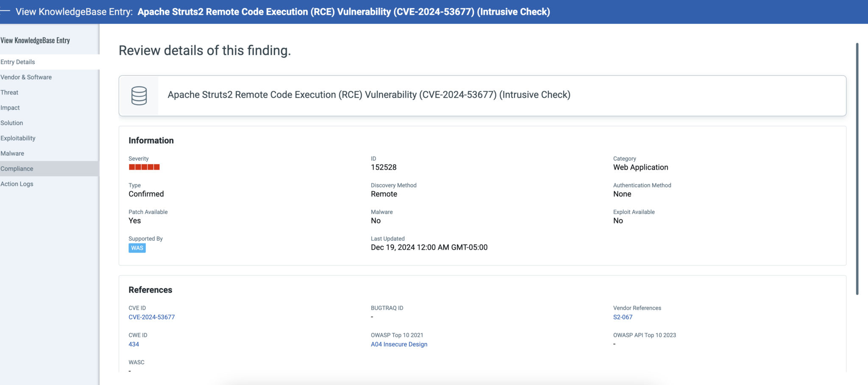View the Impact section
The image size is (868, 385).
(x=10, y=108)
